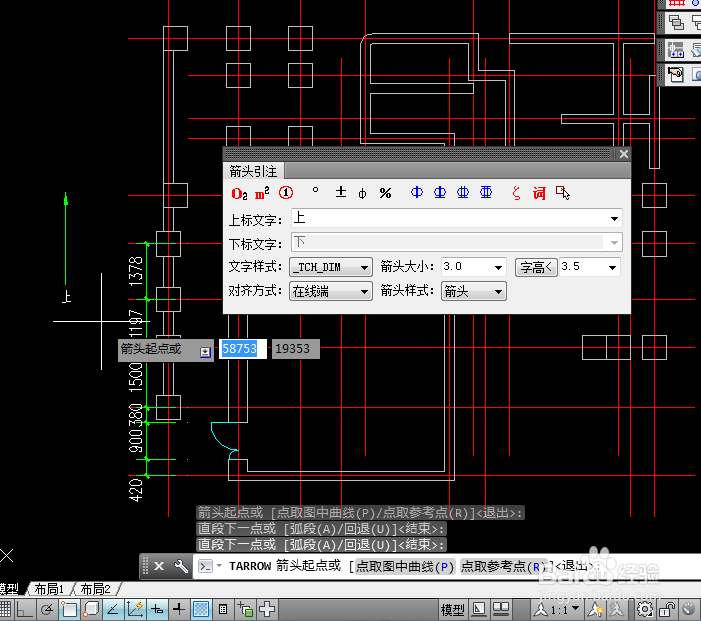Viewport: 701px width, 621px height.
Task: Insert subscript O2 symbol in 箭头引注 dialog
Action: (239, 194)
